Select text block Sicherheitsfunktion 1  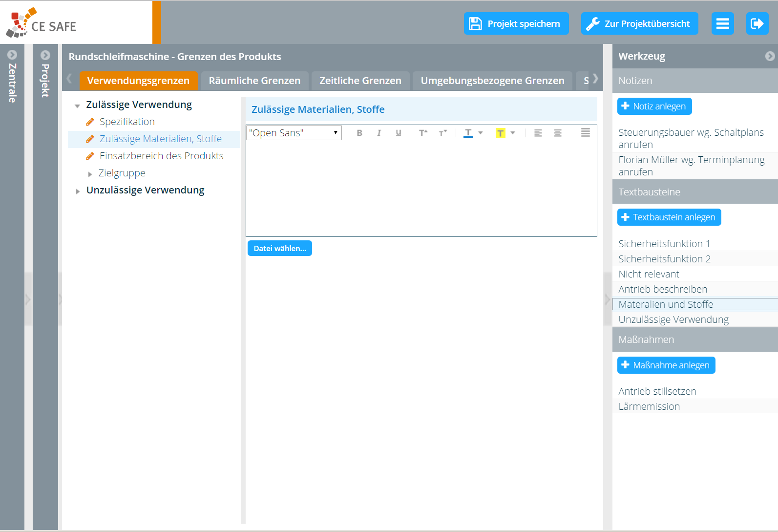click(695, 244)
